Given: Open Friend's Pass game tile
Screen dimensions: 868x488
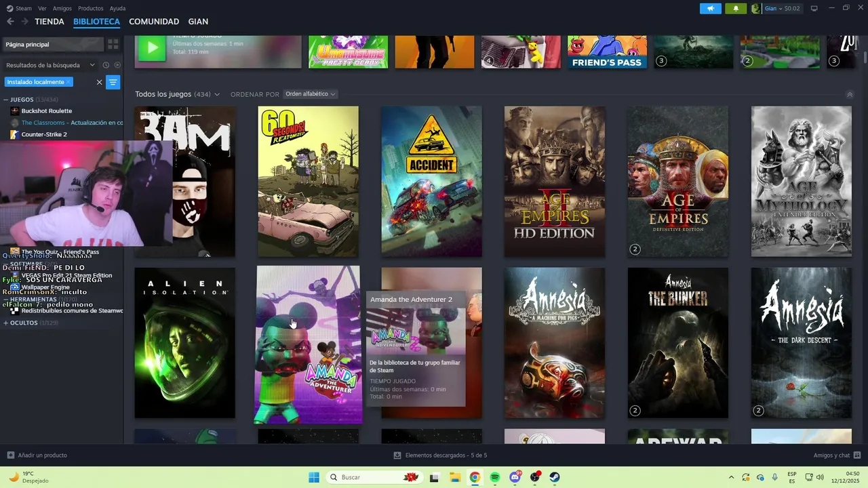Looking at the screenshot, I should (x=607, y=52).
